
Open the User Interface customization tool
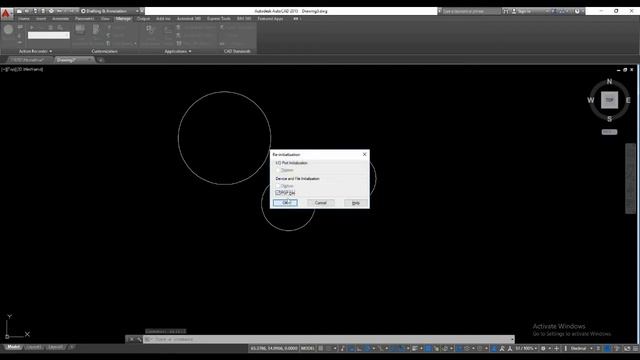pos(80,29)
